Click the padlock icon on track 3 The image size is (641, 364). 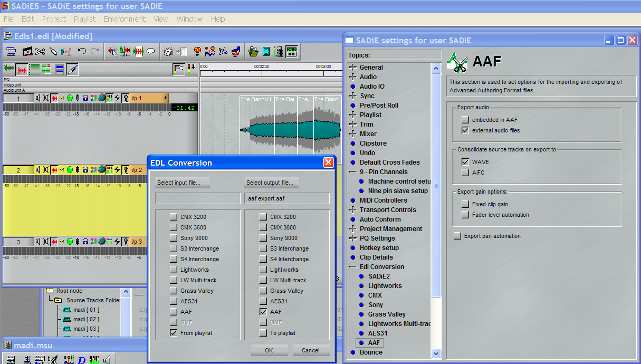85,242
